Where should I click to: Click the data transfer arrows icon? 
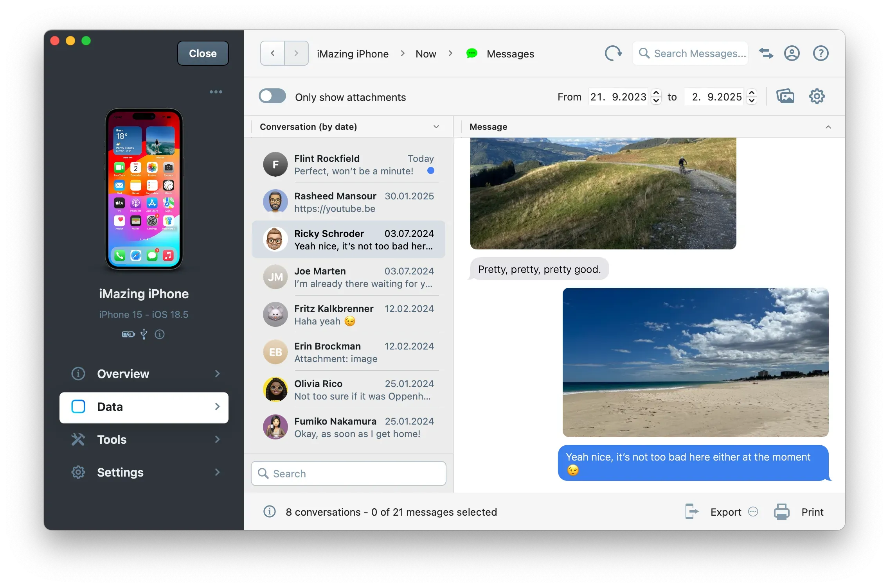(x=766, y=53)
